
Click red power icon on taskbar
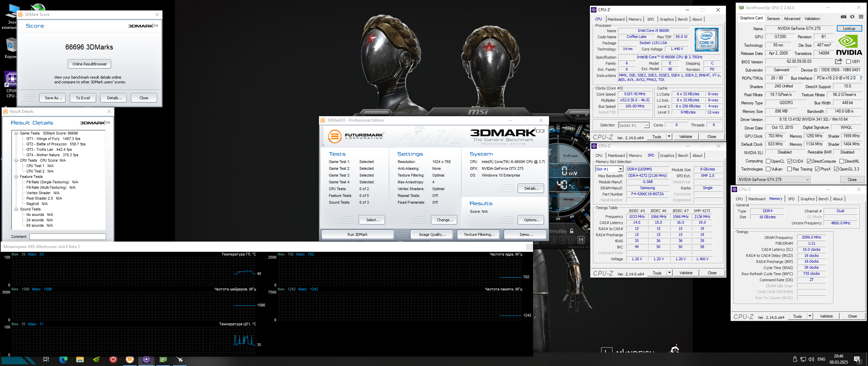coord(113,359)
